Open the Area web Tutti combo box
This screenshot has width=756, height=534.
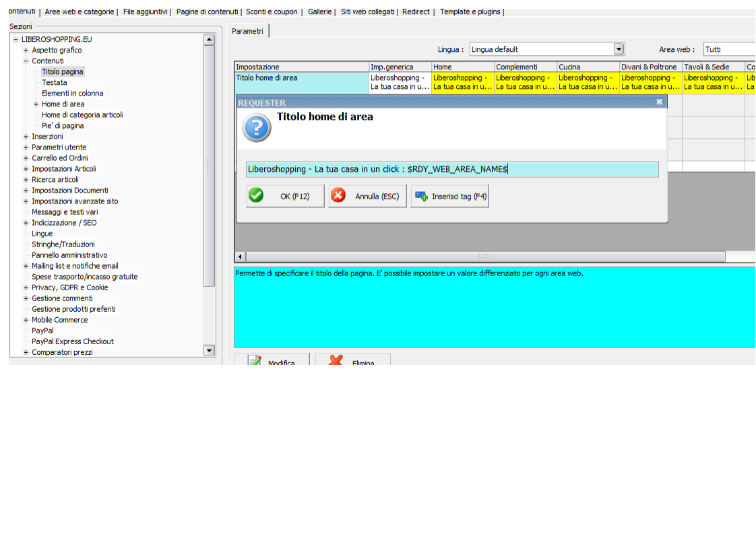(x=730, y=49)
